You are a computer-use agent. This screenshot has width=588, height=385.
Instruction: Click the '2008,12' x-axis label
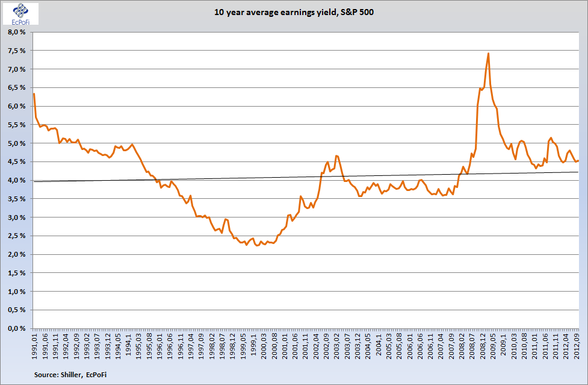[483, 345]
